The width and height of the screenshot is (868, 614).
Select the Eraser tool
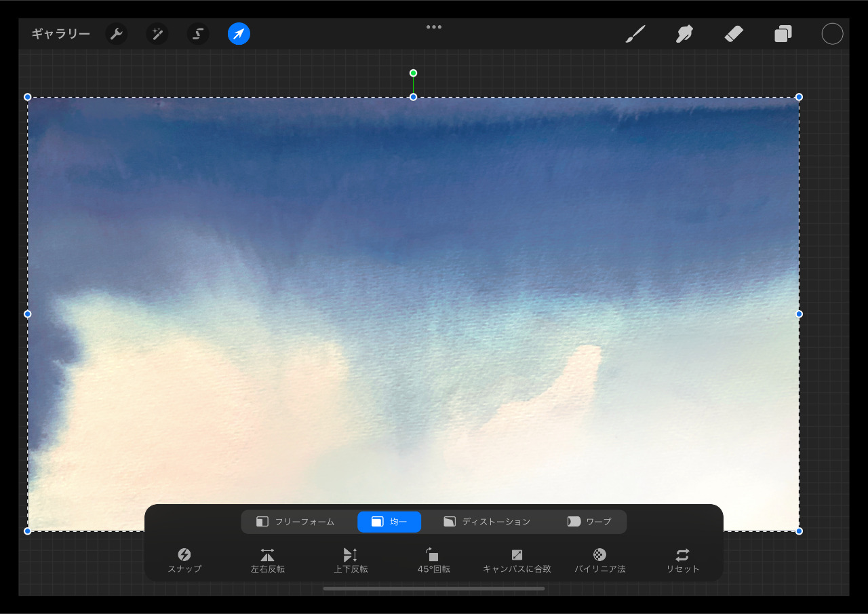click(734, 34)
